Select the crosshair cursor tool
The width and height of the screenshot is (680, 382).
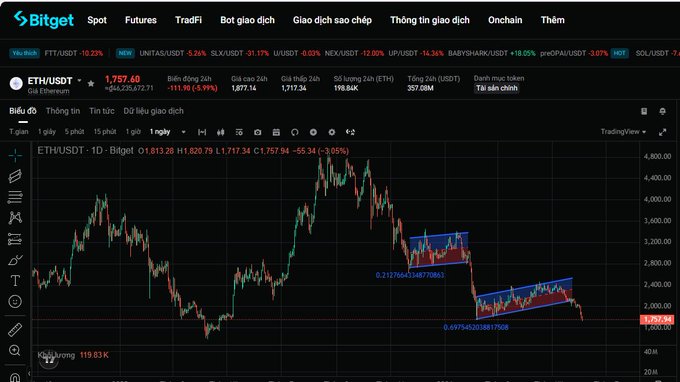[15, 155]
